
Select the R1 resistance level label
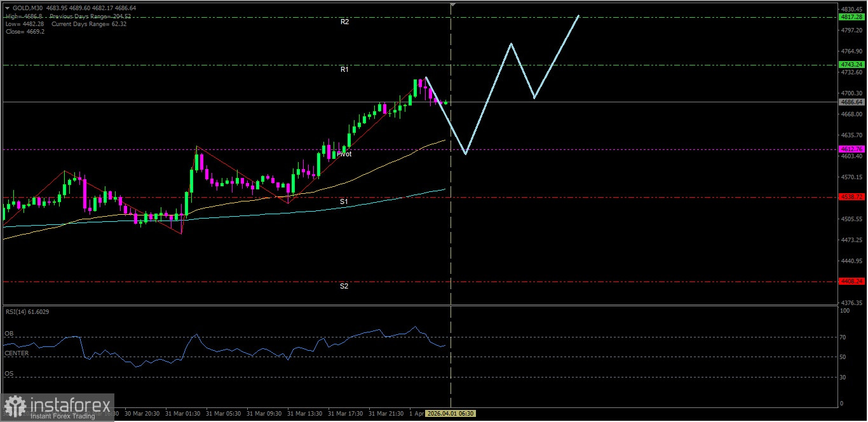coord(344,69)
